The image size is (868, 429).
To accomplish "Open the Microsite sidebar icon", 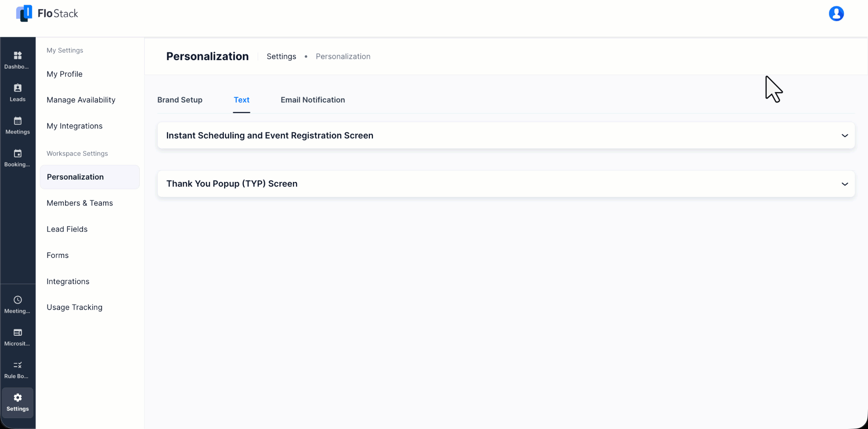I will (x=18, y=337).
